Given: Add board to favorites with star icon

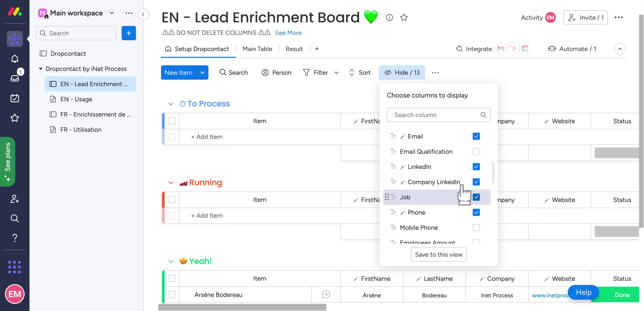Looking at the screenshot, I should pyautogui.click(x=404, y=18).
